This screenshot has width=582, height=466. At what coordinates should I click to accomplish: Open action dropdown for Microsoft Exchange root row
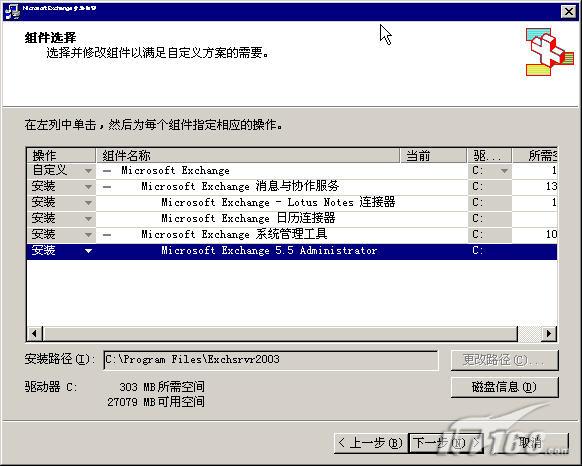point(88,171)
